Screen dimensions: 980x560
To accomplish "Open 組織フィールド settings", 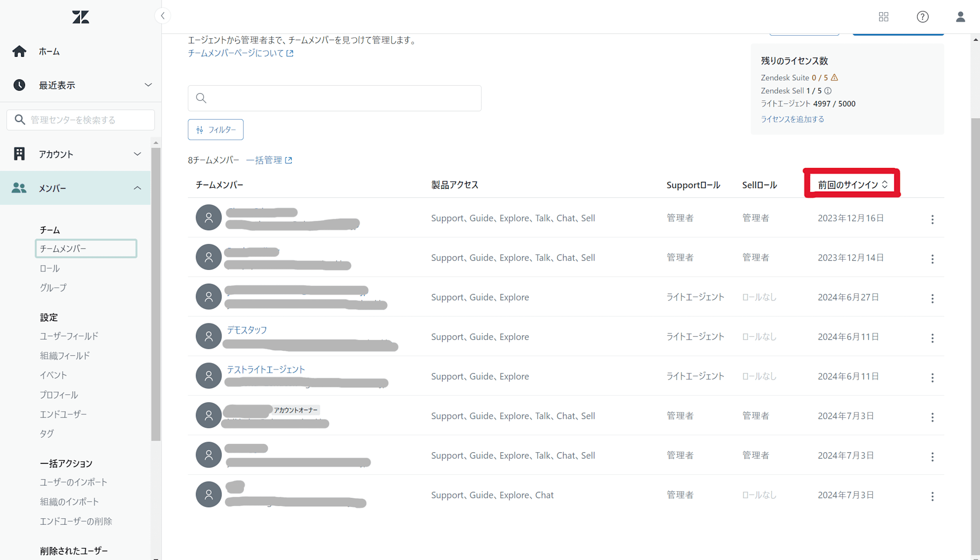I will coord(65,356).
